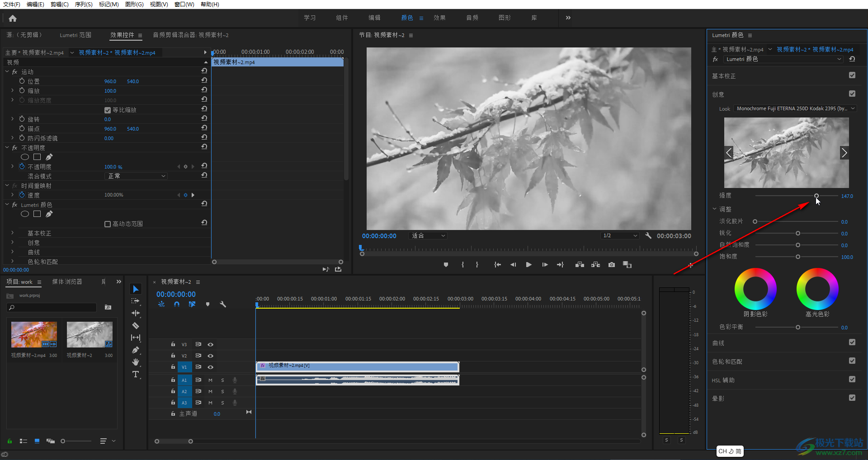Step forward one frame in Program monitor
Image resolution: width=868 pixels, height=460 pixels.
click(x=545, y=265)
